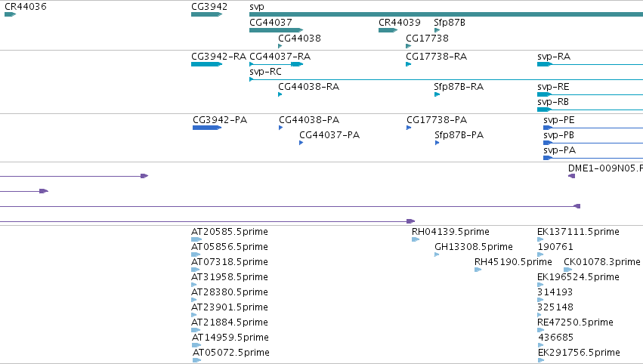
Task: Select EST AT21884.5prime
Action: tap(196, 330)
